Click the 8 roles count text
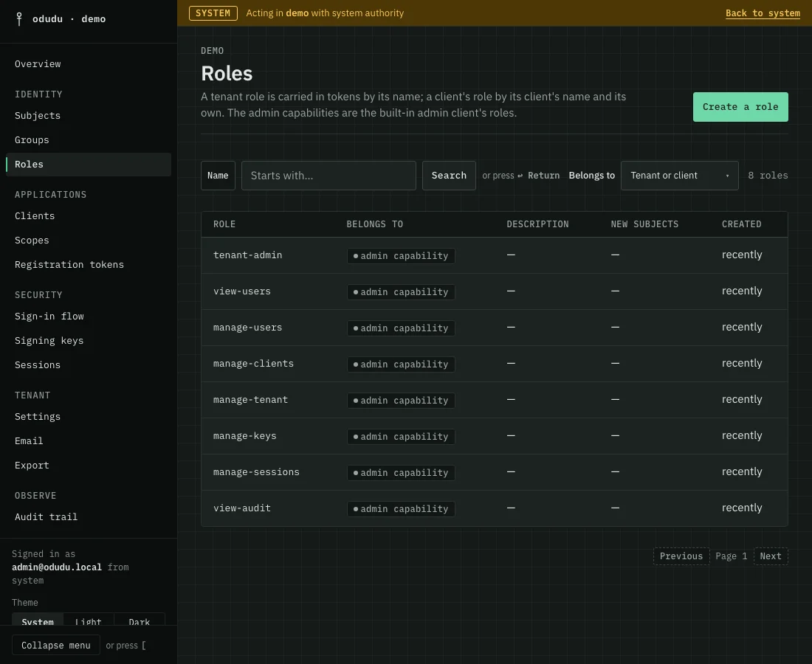 click(x=768, y=176)
